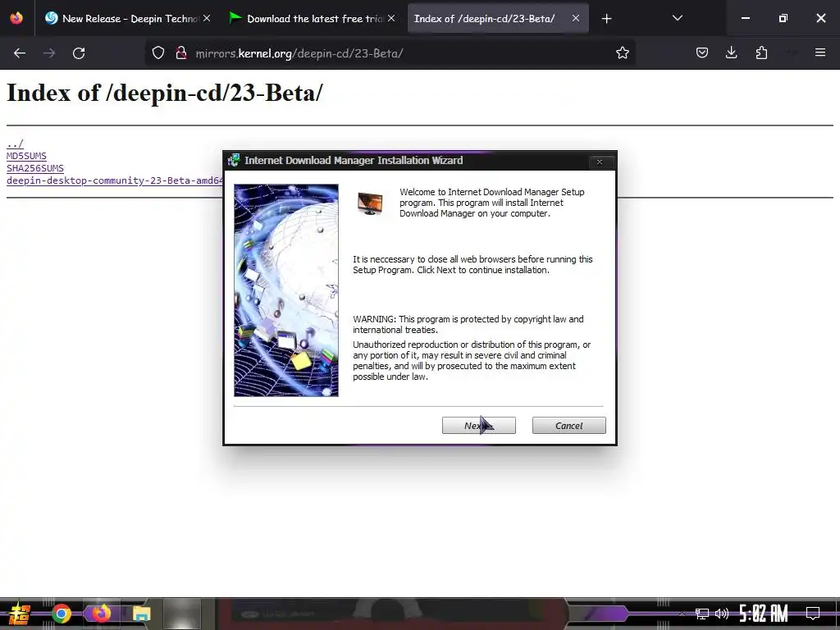Go back to the previous page
The width and height of the screenshot is (840, 630).
point(20,53)
